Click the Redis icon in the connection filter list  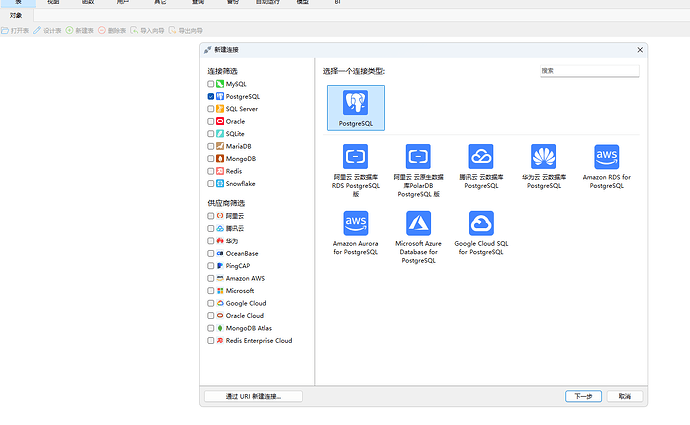[x=220, y=171]
